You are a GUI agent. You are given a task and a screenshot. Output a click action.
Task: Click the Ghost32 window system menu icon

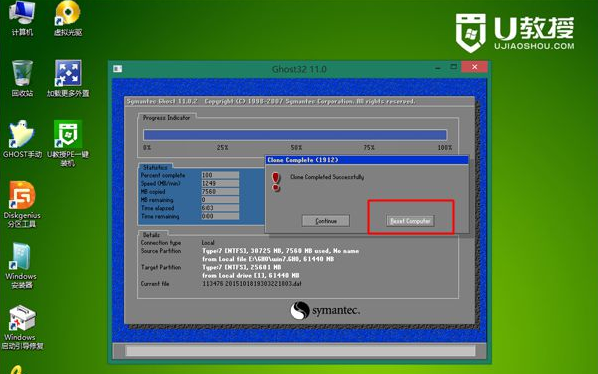tap(117, 69)
